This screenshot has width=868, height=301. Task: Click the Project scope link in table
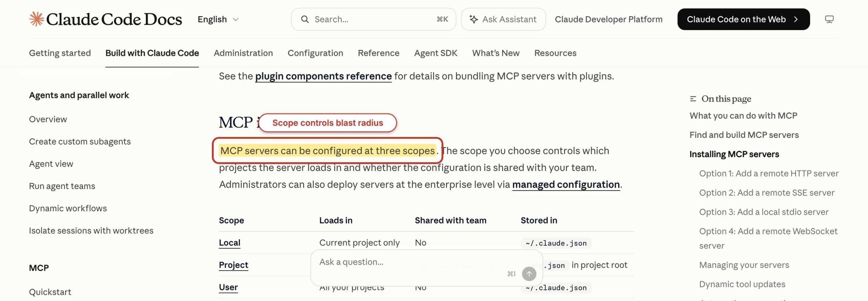tap(233, 265)
